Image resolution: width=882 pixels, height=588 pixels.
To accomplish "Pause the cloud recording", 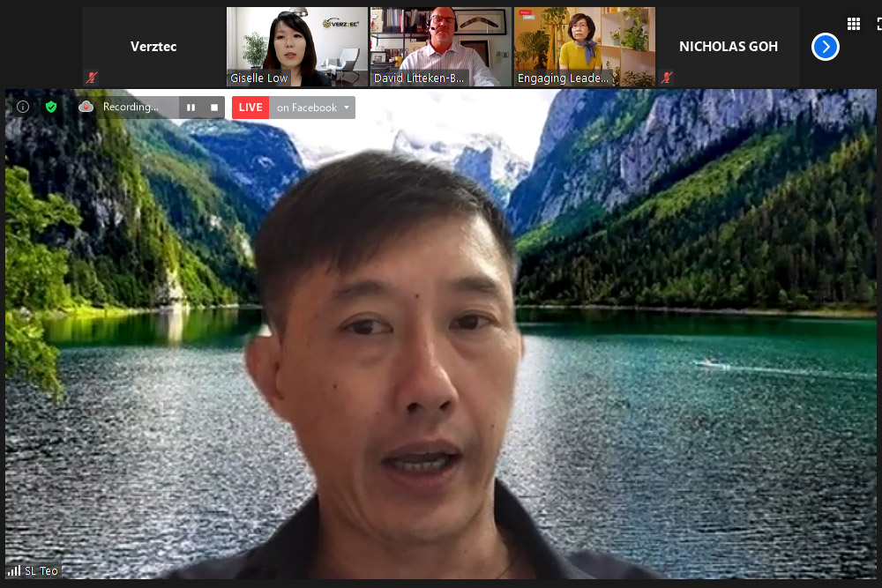I will pyautogui.click(x=191, y=108).
